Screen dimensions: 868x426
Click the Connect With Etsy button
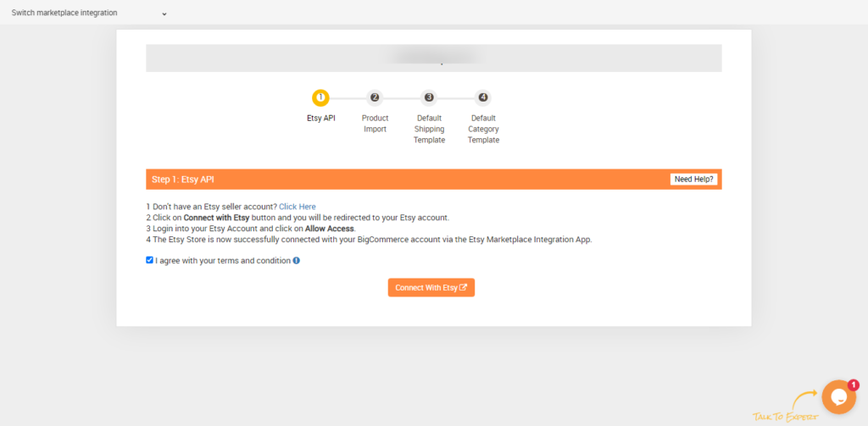[x=431, y=288]
